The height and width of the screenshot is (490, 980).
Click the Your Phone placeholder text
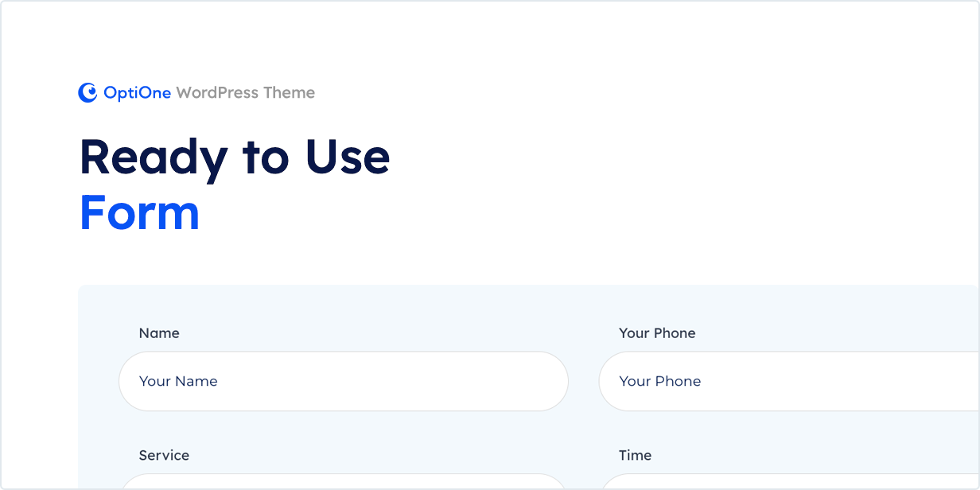[x=659, y=381]
